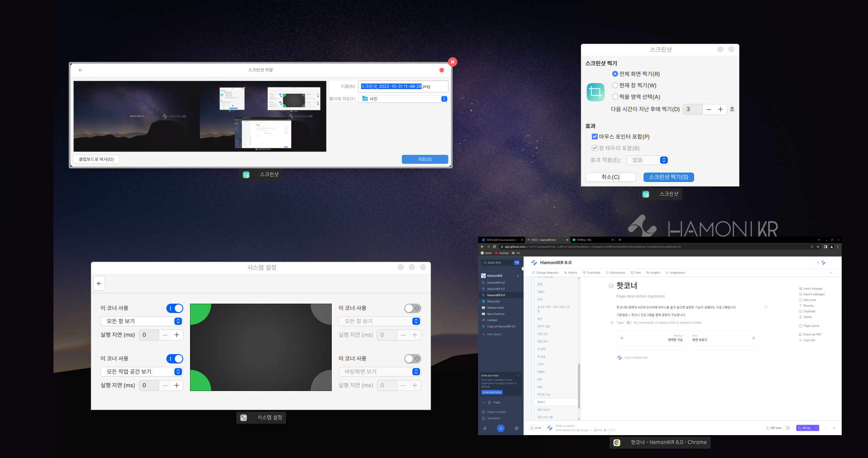Click the System Settings icon in the window label
Screen dimensions: 868x458
click(x=244, y=418)
